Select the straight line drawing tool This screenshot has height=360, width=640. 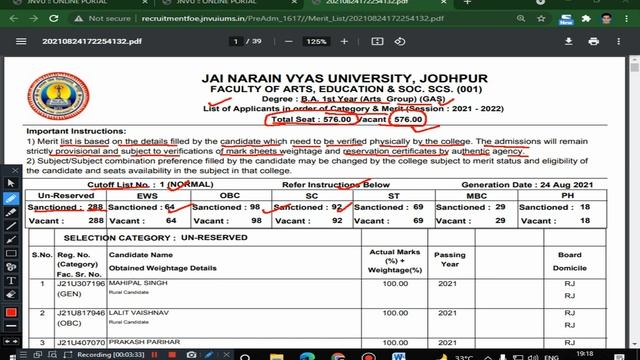pos(11,226)
